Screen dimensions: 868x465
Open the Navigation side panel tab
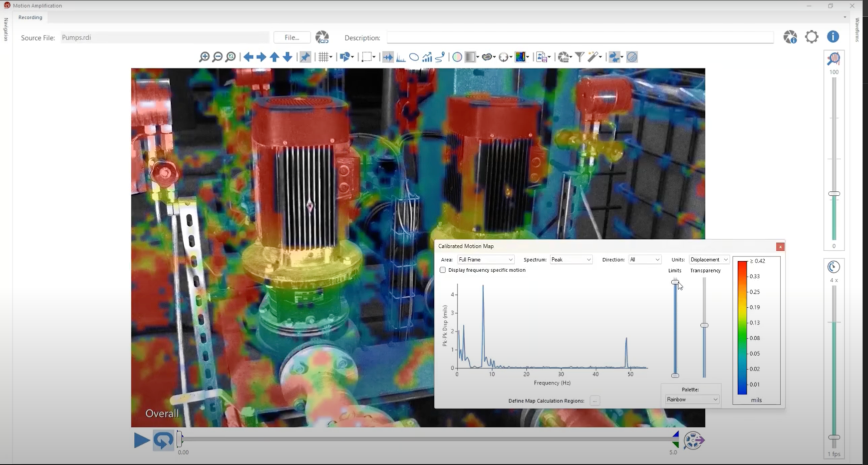pyautogui.click(x=6, y=29)
